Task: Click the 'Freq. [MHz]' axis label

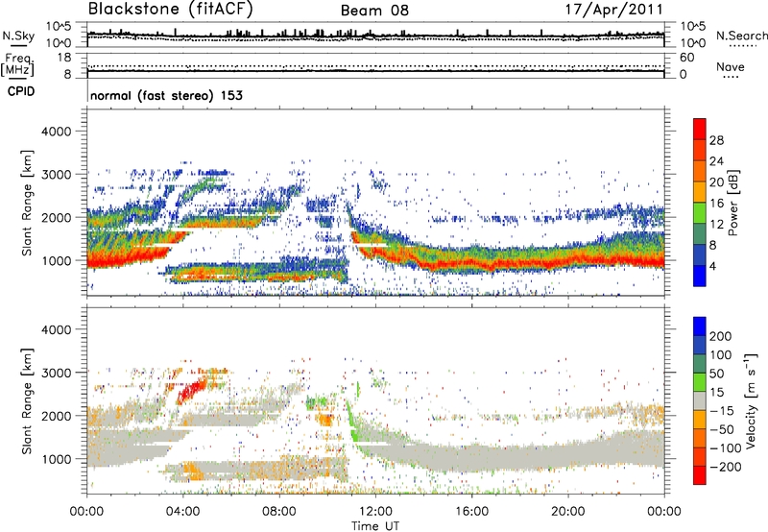Action: tap(17, 65)
